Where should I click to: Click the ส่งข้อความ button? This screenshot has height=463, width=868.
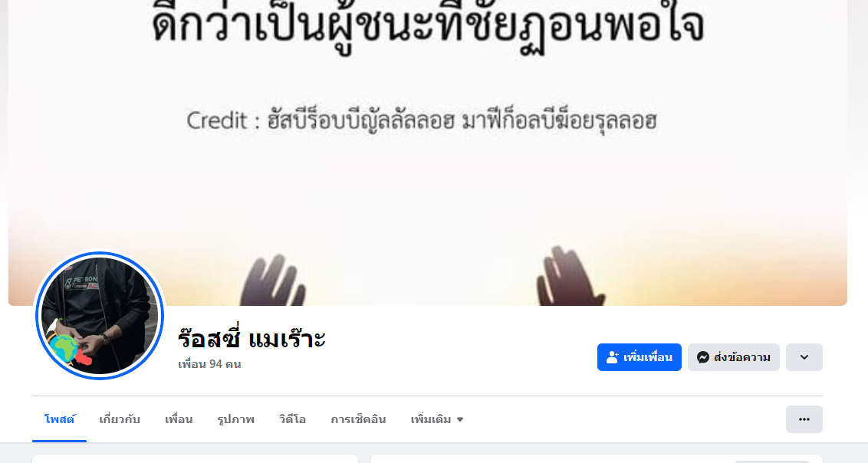click(x=734, y=357)
